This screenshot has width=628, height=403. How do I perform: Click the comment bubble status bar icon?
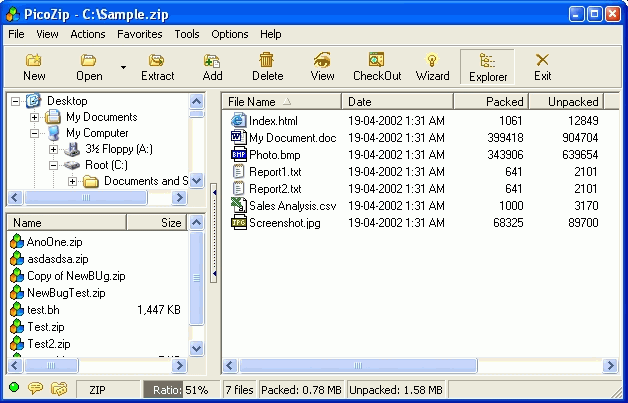35,388
